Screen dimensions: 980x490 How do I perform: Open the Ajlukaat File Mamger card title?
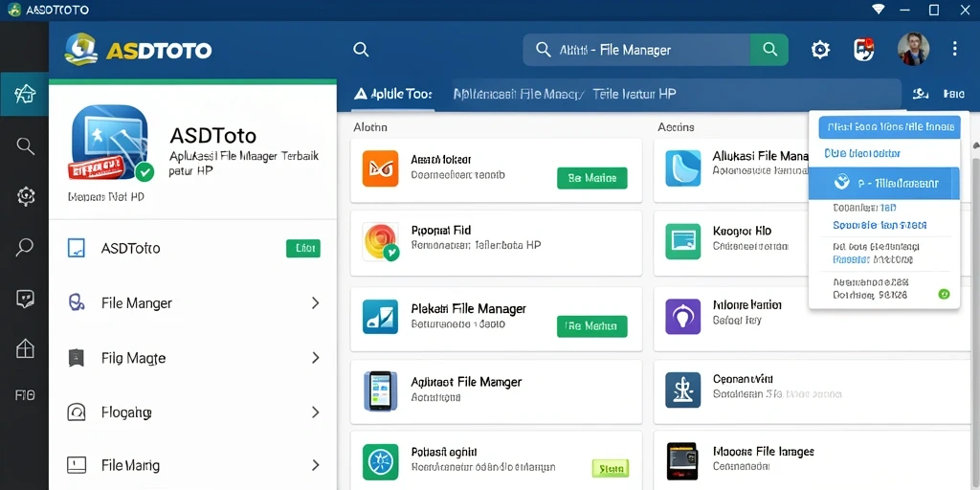click(x=466, y=382)
